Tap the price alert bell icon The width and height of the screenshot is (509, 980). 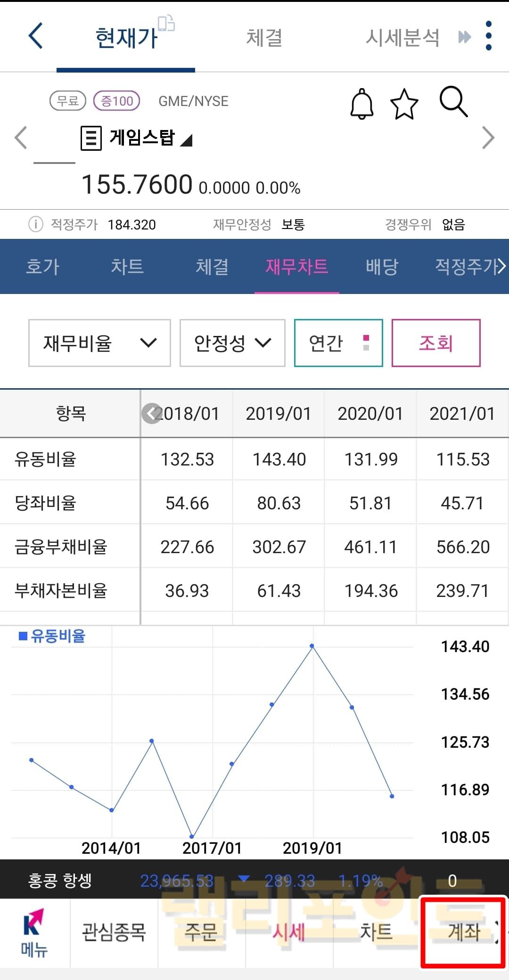361,103
